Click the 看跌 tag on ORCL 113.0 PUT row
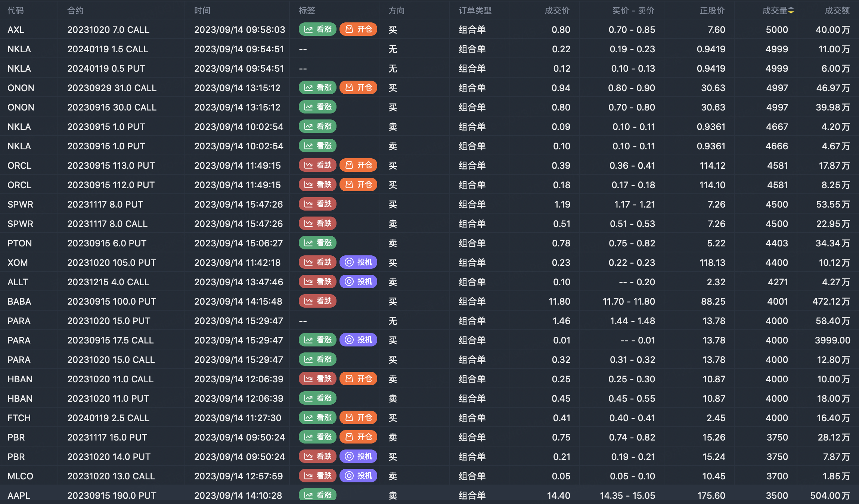Screen dimensions: 859x504 click(317, 165)
